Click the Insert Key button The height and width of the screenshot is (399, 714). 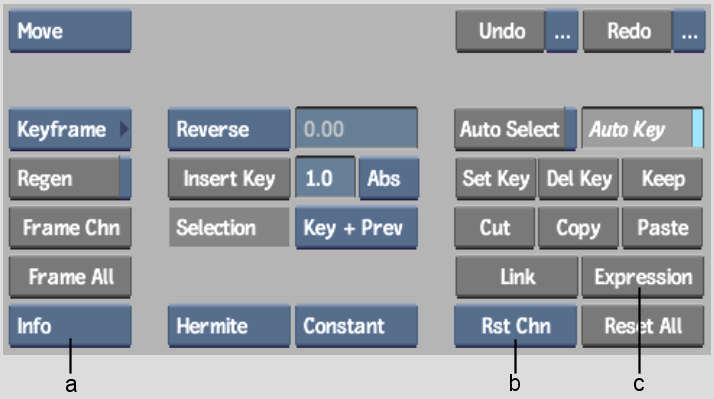click(229, 178)
